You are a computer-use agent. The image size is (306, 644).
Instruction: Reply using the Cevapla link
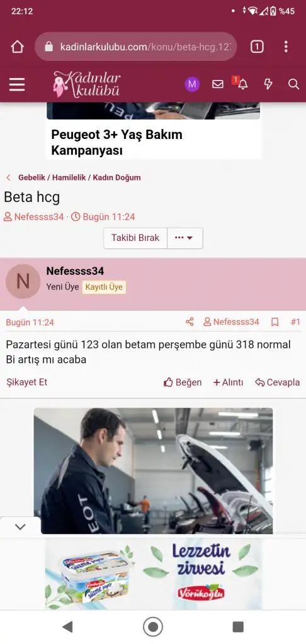(277, 382)
